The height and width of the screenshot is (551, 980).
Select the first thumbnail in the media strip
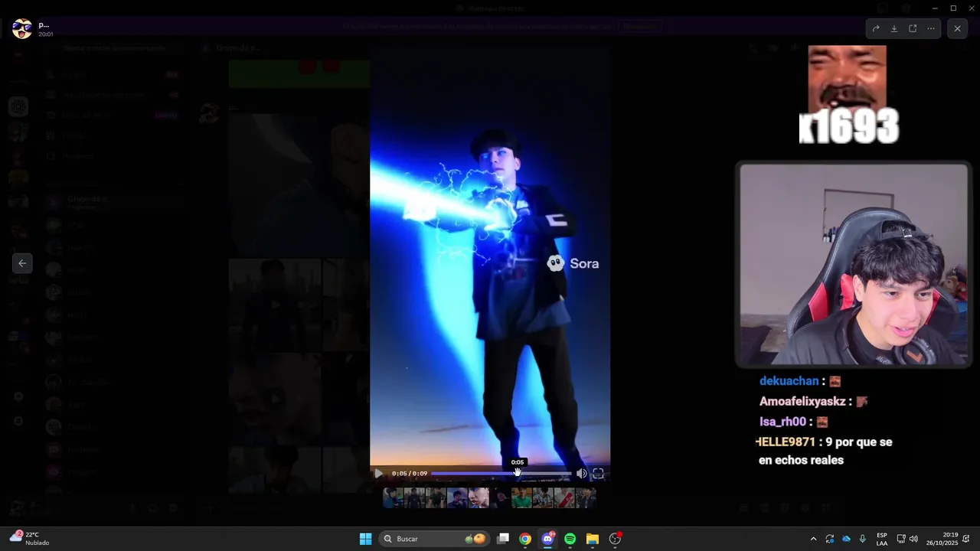(x=394, y=498)
